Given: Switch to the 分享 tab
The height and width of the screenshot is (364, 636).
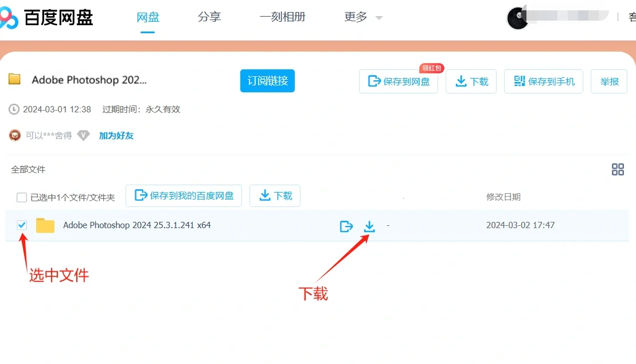Looking at the screenshot, I should pyautogui.click(x=210, y=17).
